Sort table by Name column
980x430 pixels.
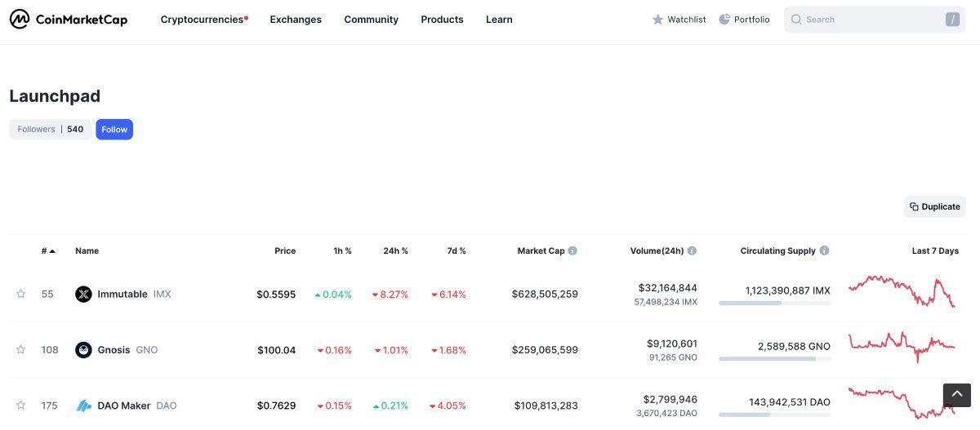tap(87, 250)
